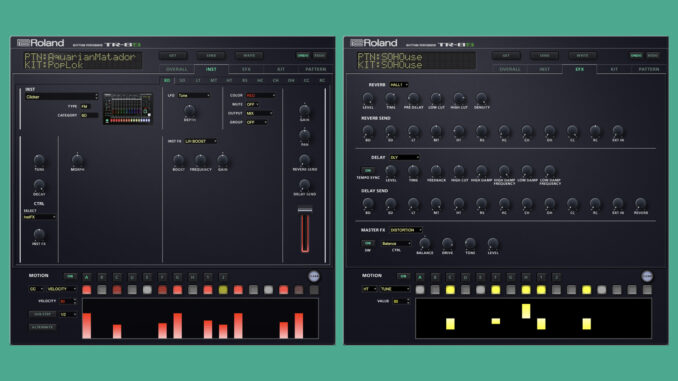678x381 pixels.
Task: Toggle the olive-yellow step pad in AquarianMatador sequencer
Action: [x=223, y=290]
